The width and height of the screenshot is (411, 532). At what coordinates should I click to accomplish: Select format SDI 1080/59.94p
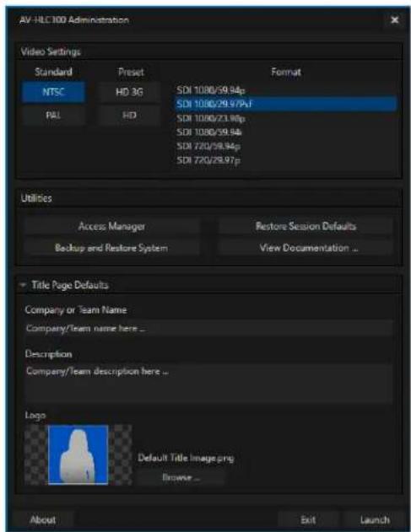[285, 90]
